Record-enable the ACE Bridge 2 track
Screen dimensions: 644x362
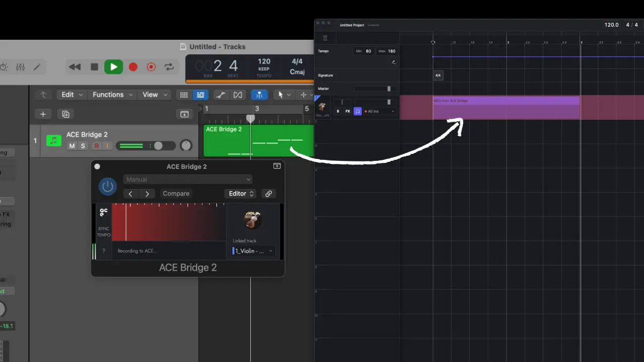96,146
